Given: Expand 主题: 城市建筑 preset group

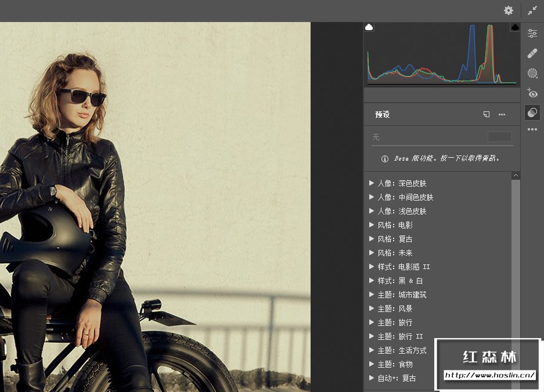Looking at the screenshot, I should pyautogui.click(x=371, y=294).
